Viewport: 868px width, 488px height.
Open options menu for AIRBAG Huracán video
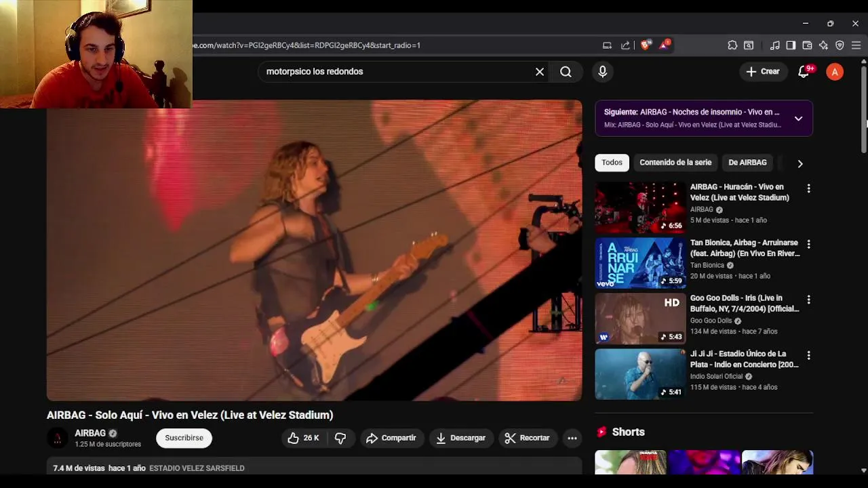point(808,188)
